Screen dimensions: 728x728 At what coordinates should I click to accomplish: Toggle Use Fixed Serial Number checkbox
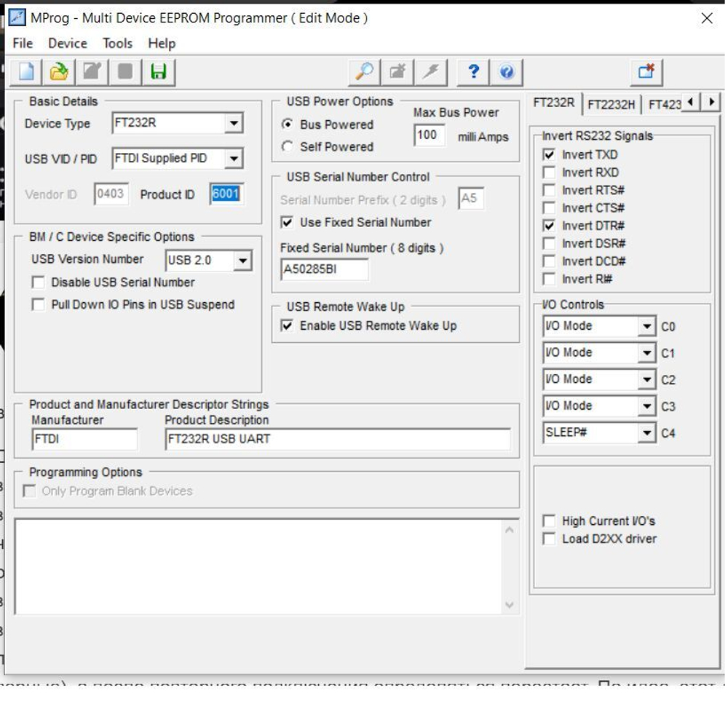click(287, 222)
